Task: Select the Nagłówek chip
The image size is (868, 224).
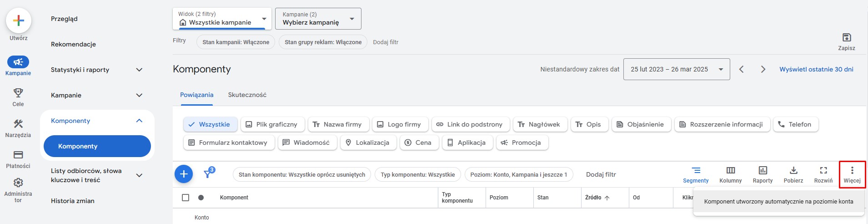Action: (540, 124)
